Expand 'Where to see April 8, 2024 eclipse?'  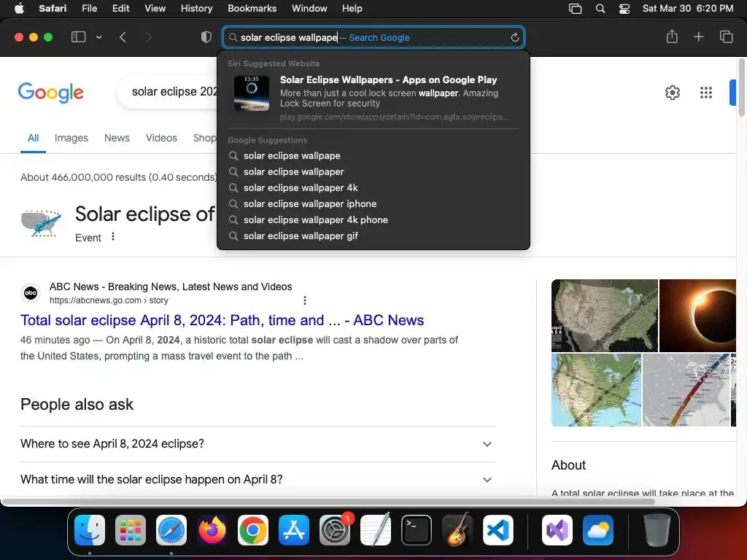[258, 444]
